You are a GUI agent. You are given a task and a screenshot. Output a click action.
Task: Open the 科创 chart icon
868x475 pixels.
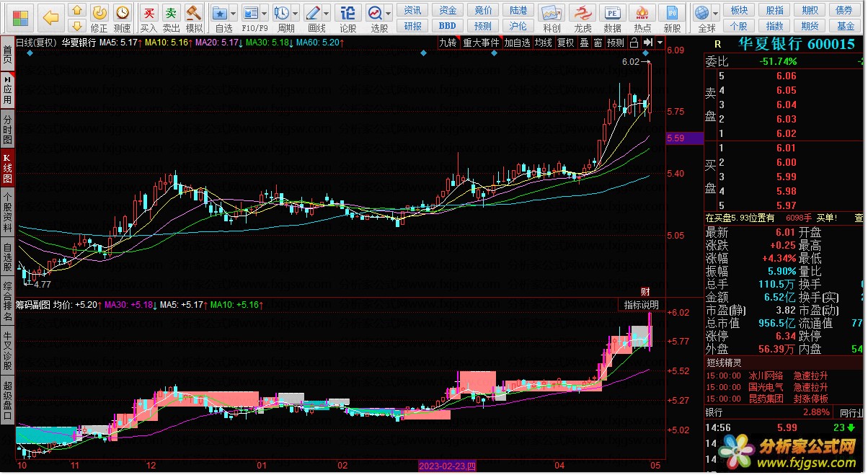pyautogui.click(x=552, y=12)
